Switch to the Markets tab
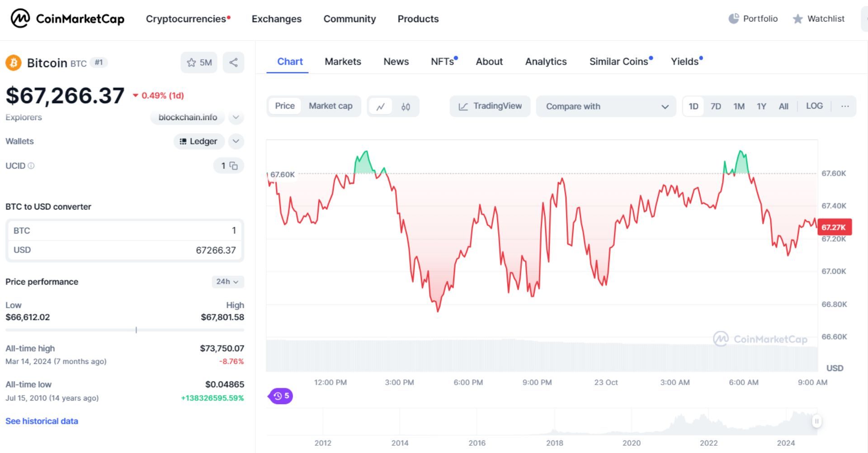Screen dimensions: 868x453 point(342,62)
